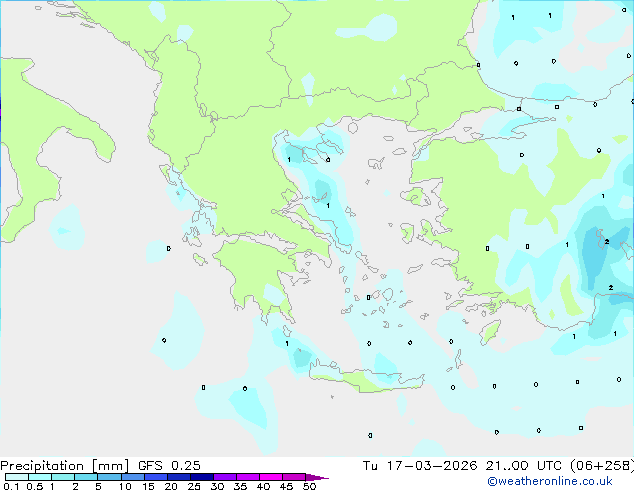Click the '21:00 UTC' time text

click(x=524, y=466)
